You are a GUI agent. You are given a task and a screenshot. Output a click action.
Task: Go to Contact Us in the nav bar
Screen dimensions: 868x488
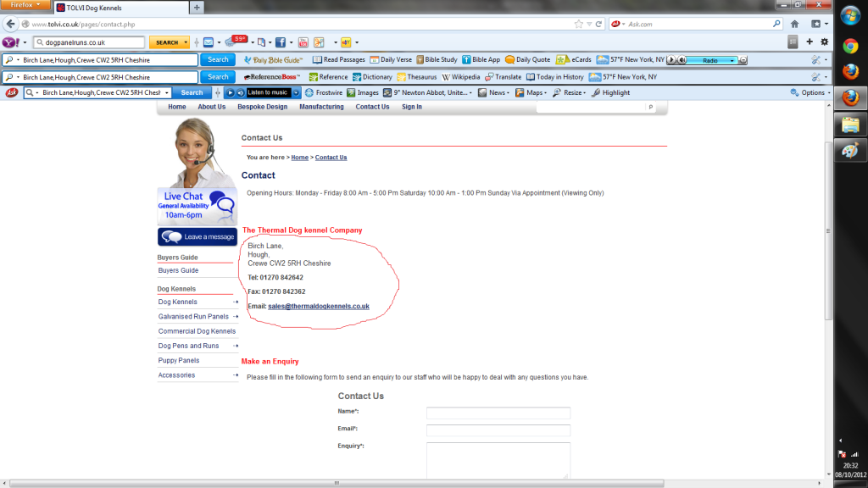click(x=372, y=107)
